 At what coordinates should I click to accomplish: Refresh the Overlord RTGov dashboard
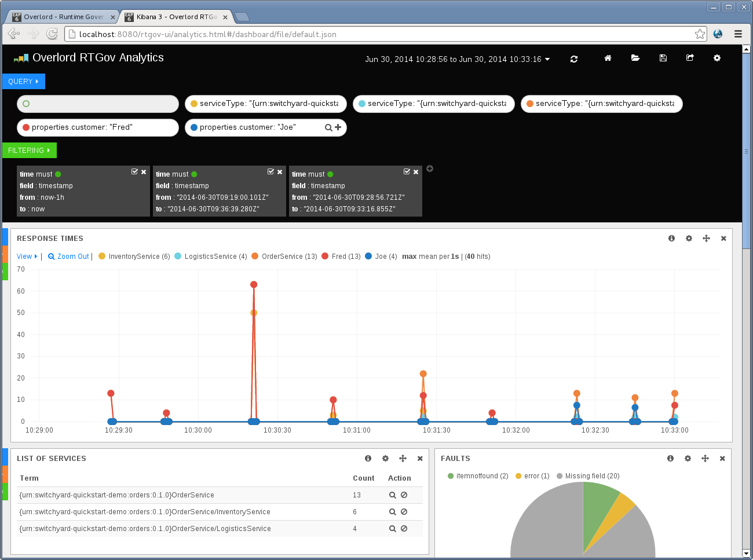pos(574,58)
